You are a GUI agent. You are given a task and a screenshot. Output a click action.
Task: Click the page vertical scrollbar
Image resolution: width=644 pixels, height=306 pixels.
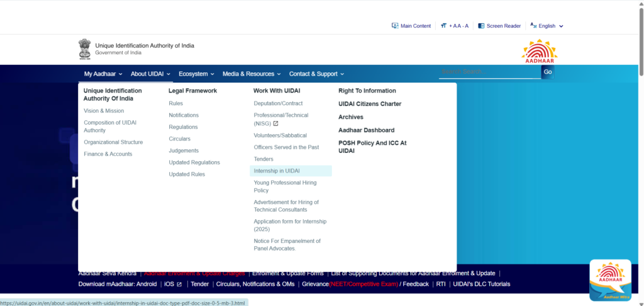[641, 41]
